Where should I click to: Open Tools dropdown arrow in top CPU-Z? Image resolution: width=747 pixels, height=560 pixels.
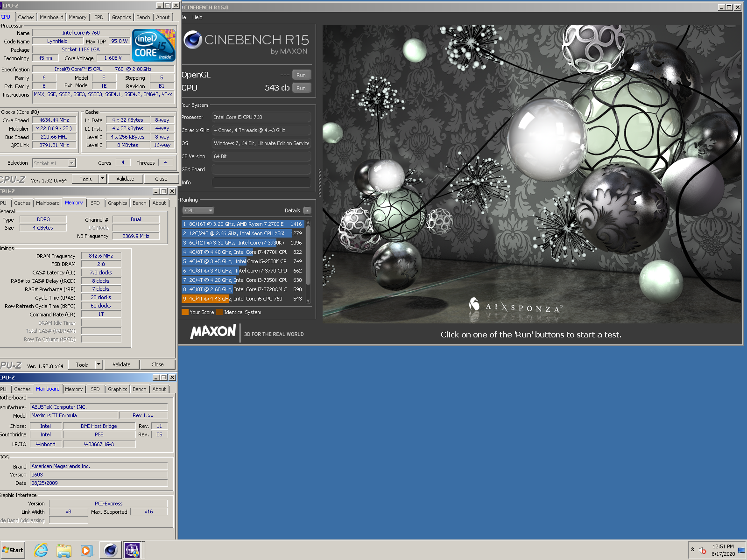pos(103,179)
